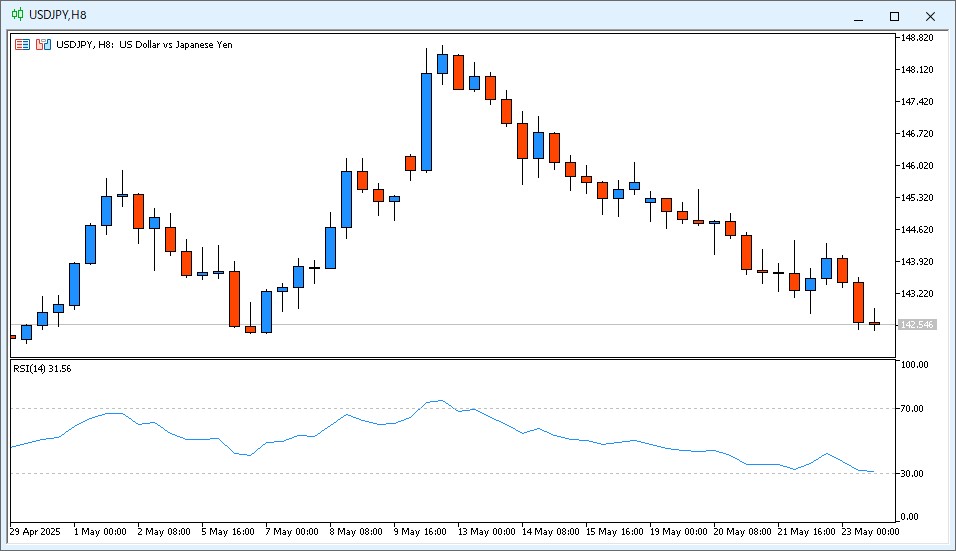Click the 146.020 price scale label
The width and height of the screenshot is (956, 551).
click(x=917, y=166)
